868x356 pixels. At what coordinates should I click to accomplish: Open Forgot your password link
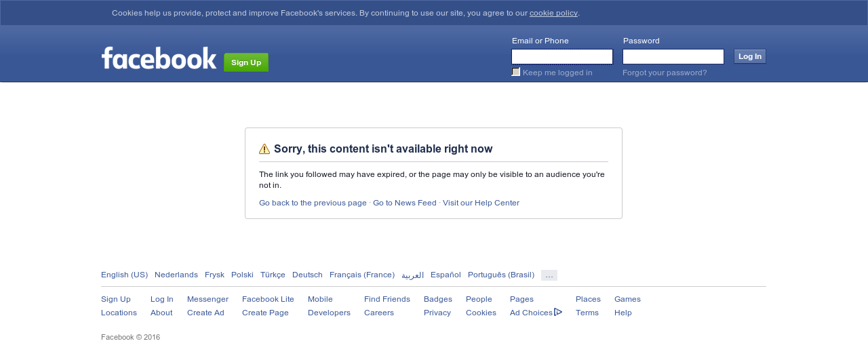pyautogui.click(x=665, y=73)
